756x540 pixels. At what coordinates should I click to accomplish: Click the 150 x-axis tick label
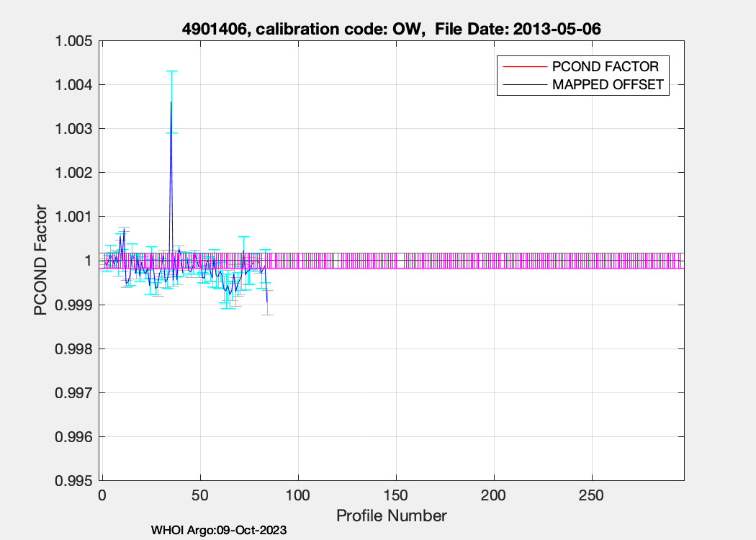(396, 496)
